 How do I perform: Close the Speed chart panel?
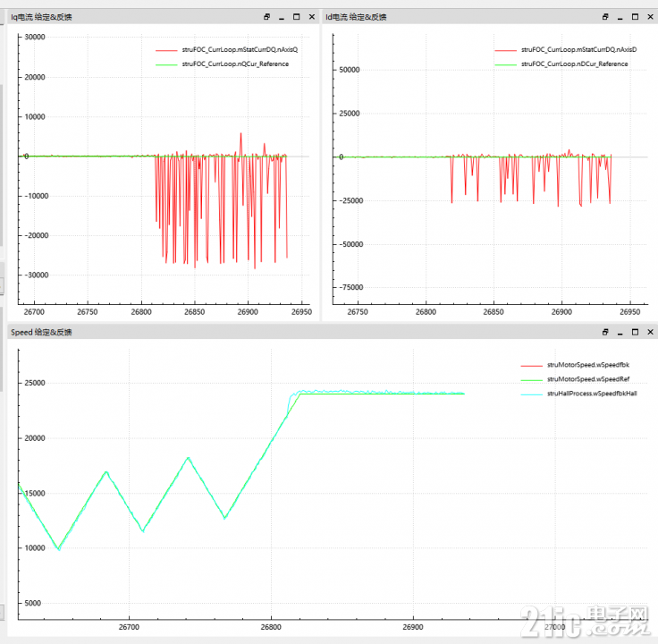pos(651,332)
